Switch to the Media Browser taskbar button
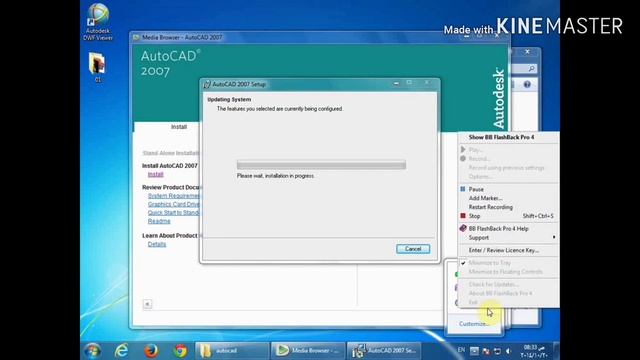This screenshot has width=640, height=360. [308, 351]
